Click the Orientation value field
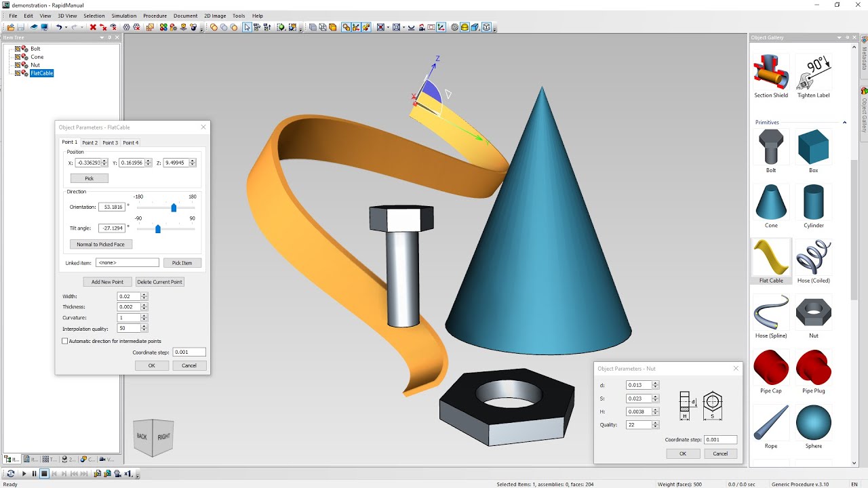Screen dimensions: 868x488 [x=112, y=207]
